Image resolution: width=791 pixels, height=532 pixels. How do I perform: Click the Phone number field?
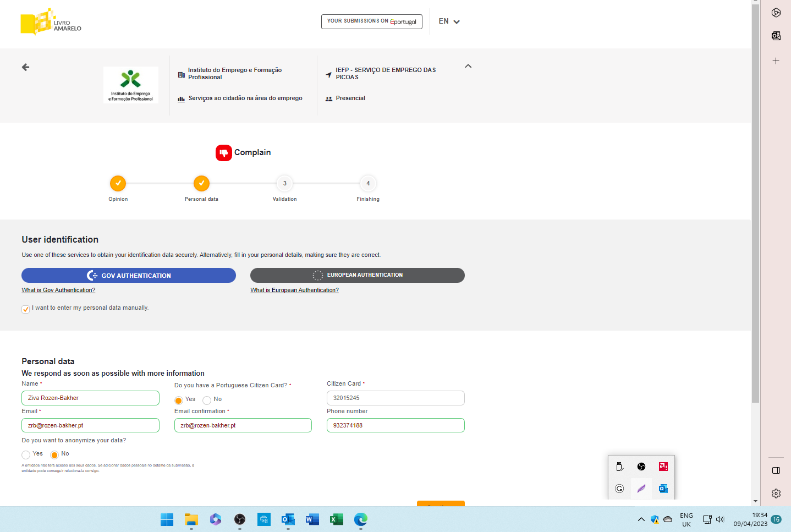coord(395,425)
